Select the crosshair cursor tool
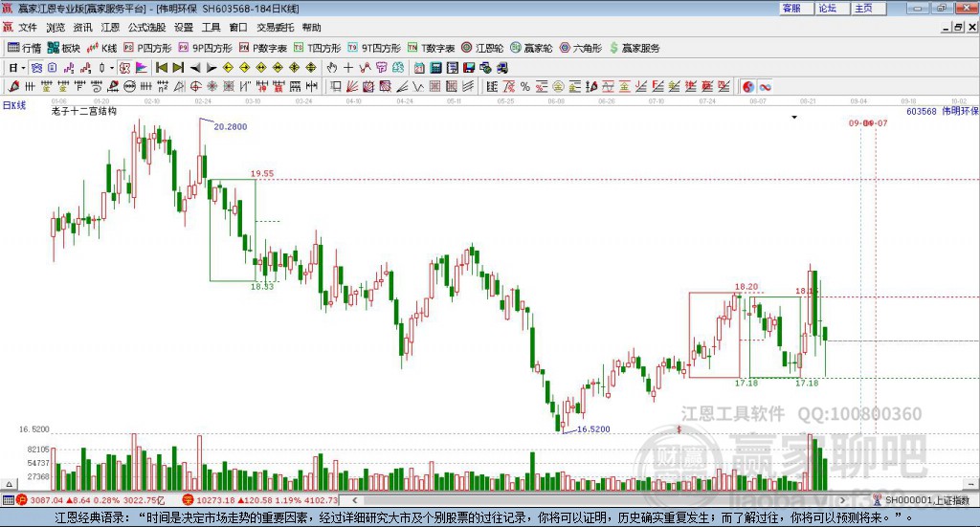This screenshot has width=980, height=527. (x=348, y=68)
